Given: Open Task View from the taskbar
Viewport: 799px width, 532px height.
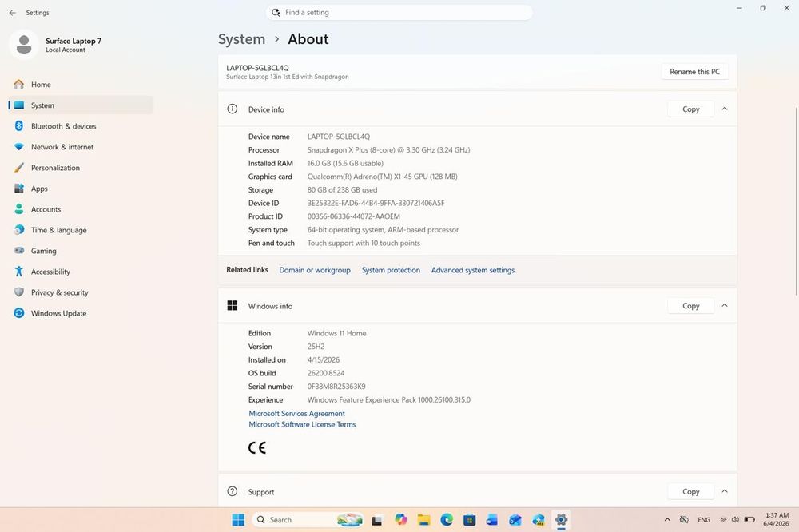Looking at the screenshot, I should tap(376, 520).
